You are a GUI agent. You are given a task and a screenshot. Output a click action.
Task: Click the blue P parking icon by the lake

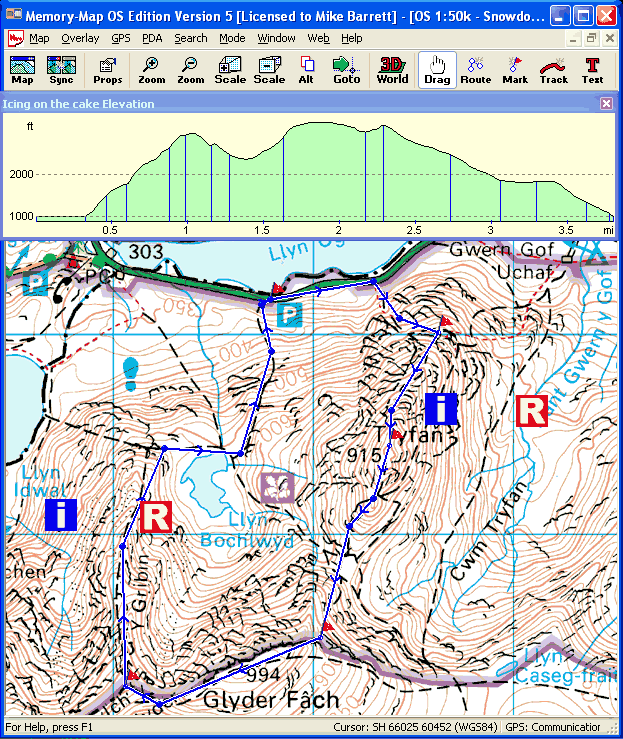pos(289,315)
